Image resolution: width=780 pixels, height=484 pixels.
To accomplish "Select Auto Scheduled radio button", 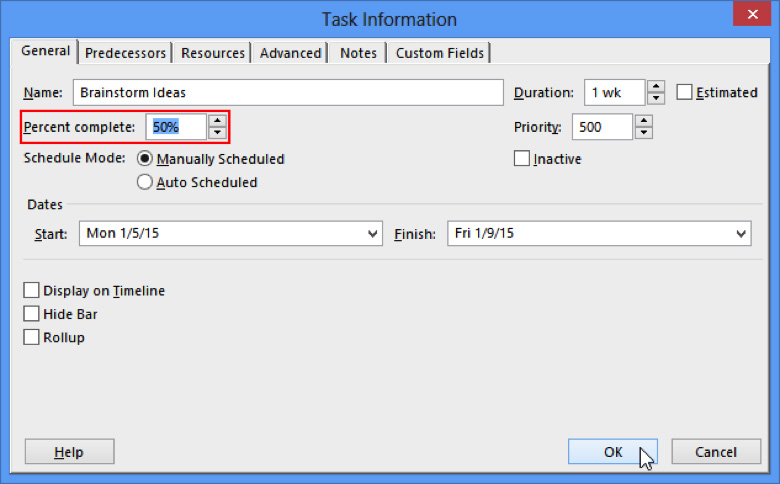I will click(145, 182).
